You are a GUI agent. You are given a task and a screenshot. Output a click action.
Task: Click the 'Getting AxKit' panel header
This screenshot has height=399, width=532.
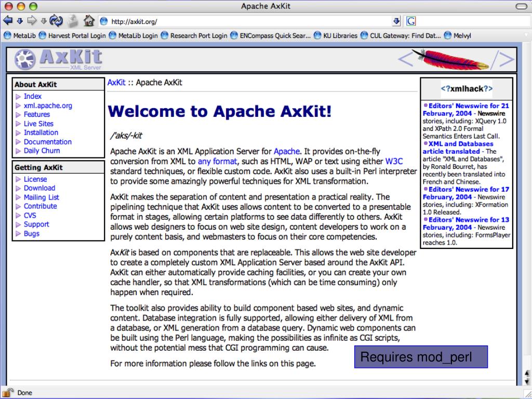pos(58,167)
